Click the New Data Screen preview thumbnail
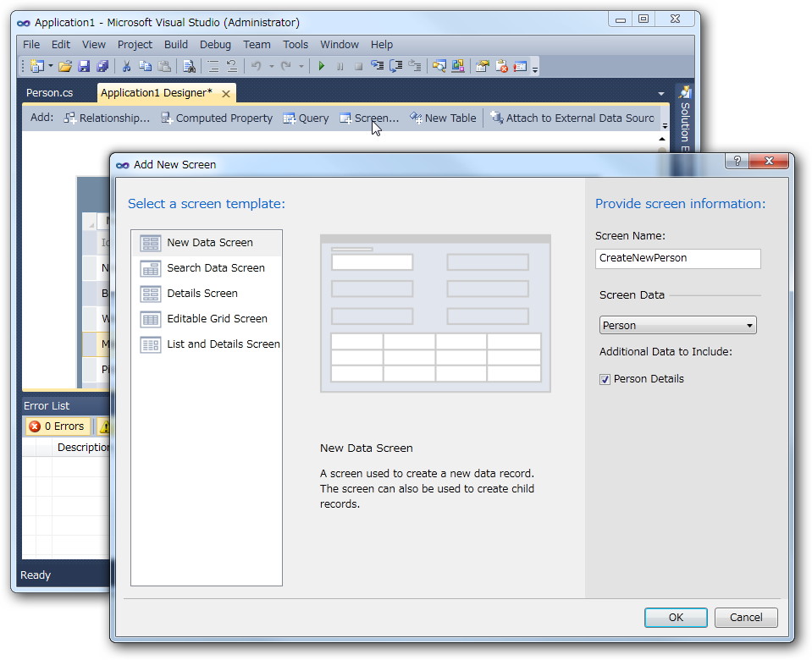812x660 pixels. pyautogui.click(x=435, y=313)
